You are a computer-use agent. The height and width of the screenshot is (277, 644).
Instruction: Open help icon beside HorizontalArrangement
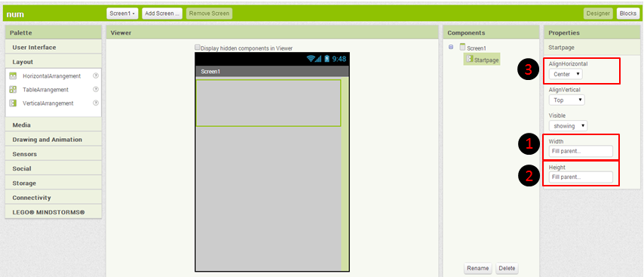coord(96,75)
